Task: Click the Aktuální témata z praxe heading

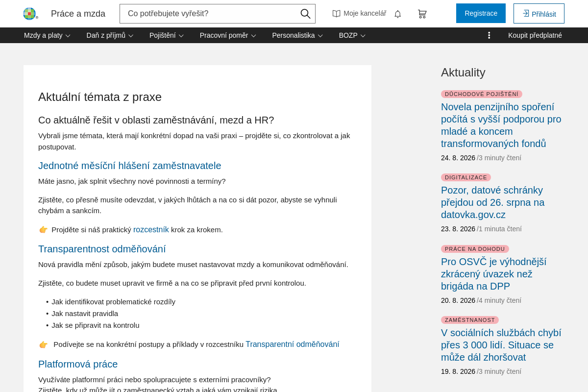Action: coord(100,97)
